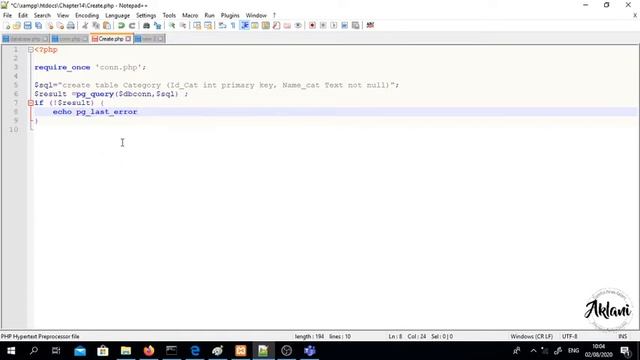The height and width of the screenshot is (360, 640).
Task: Click the Open file toolbar icon
Action: click(x=17, y=26)
